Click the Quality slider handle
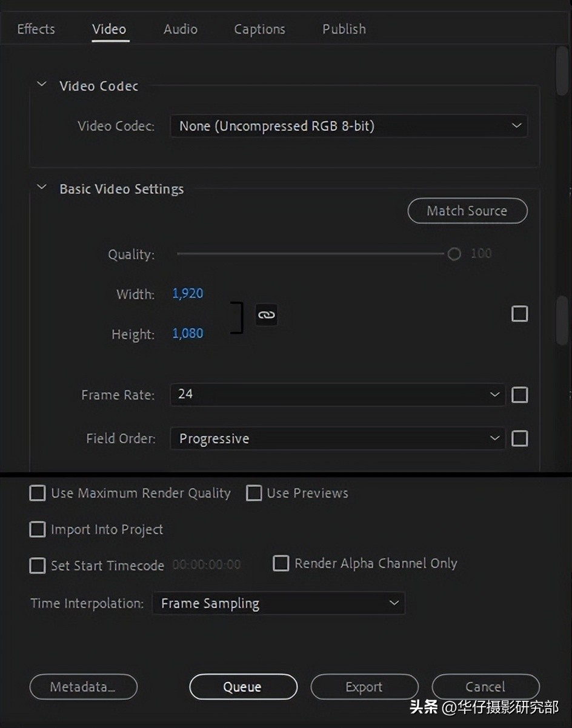Image resolution: width=572 pixels, height=728 pixels. 454,254
